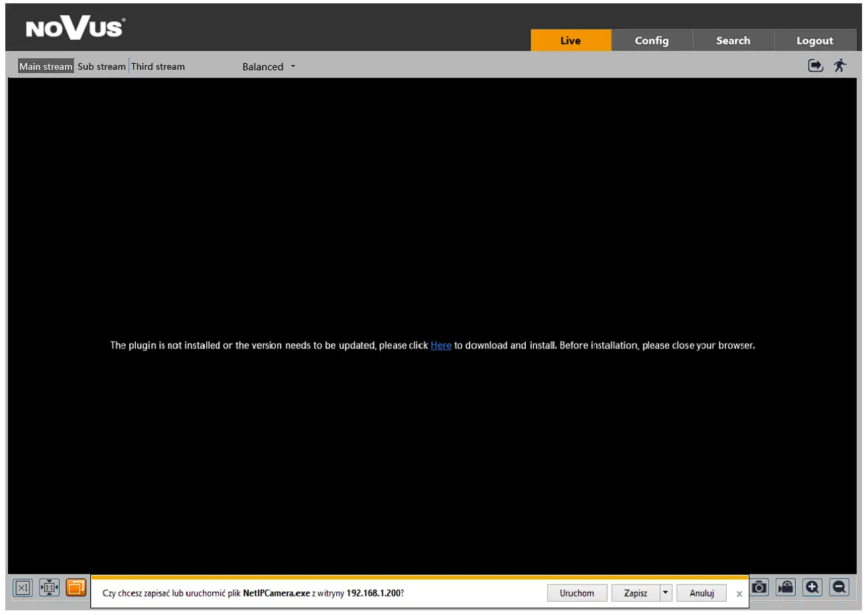868x615 pixels.
Task: Switch to the Config tab
Action: (x=652, y=40)
